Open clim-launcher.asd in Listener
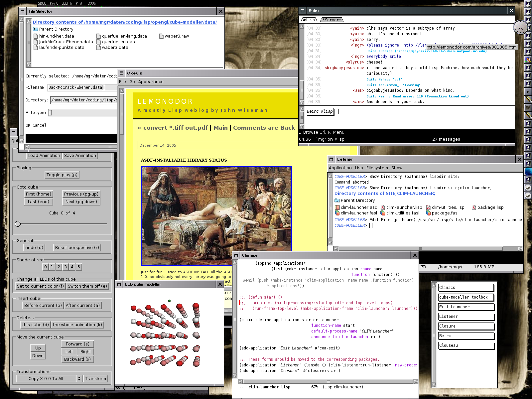532x399 pixels. (x=356, y=207)
